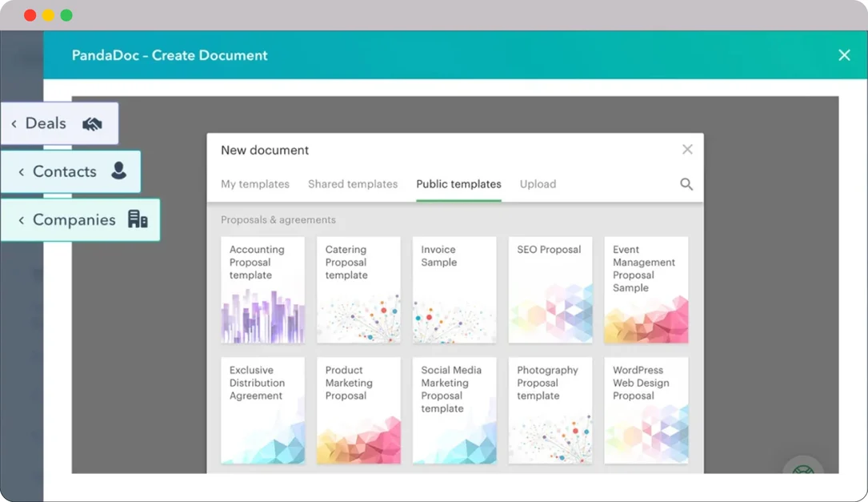868x502 pixels.
Task: Close the New document dialog
Action: coord(687,149)
